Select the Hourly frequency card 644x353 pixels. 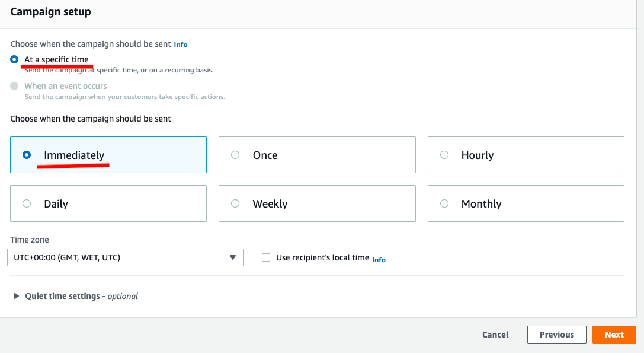pyautogui.click(x=444, y=155)
